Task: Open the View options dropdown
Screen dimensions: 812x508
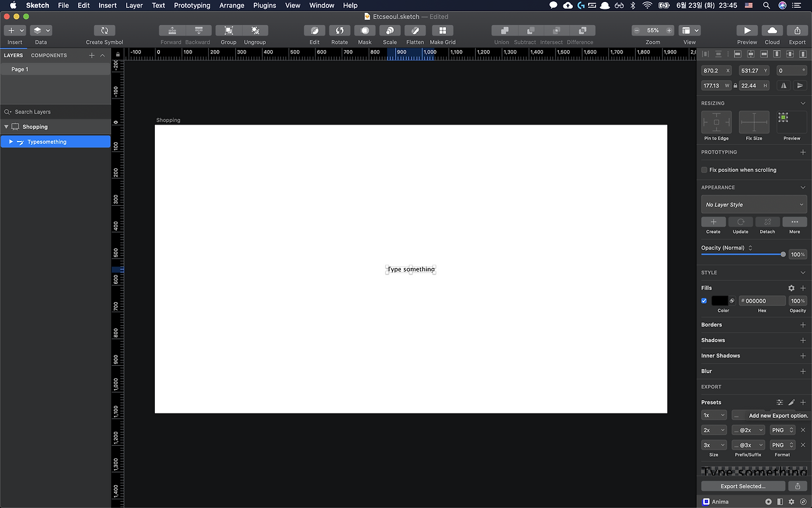Action: pyautogui.click(x=690, y=30)
